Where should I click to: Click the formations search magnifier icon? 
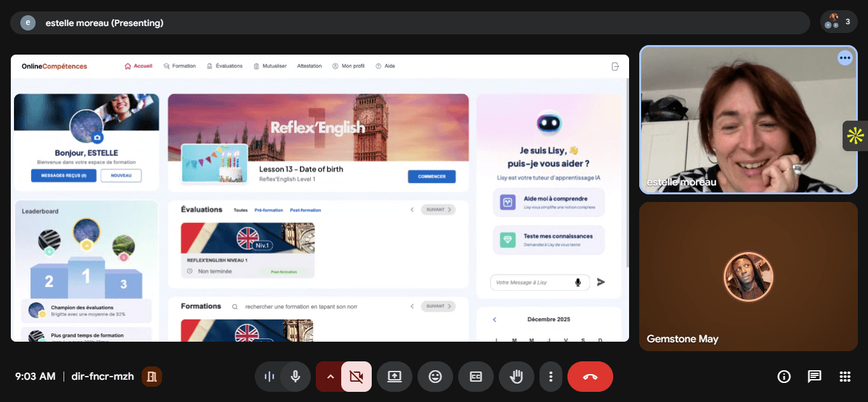pos(234,307)
